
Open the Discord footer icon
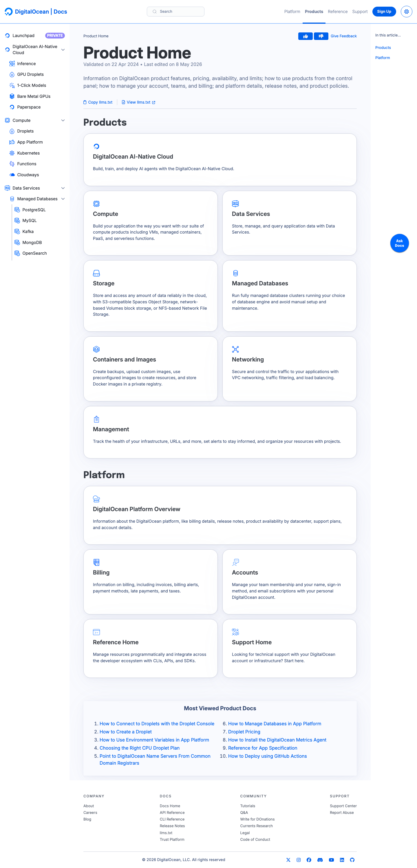coord(320,860)
